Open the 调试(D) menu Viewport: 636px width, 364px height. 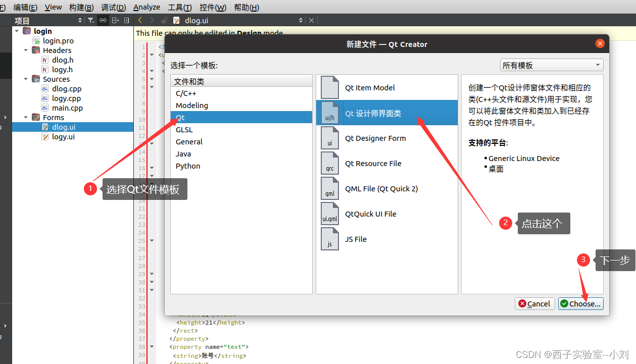(113, 7)
